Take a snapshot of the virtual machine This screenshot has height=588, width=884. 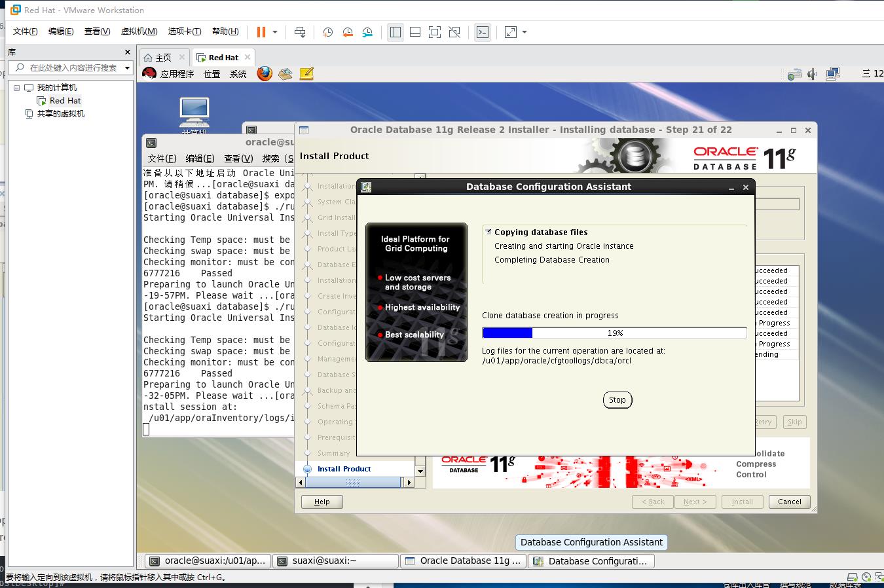coord(327,32)
